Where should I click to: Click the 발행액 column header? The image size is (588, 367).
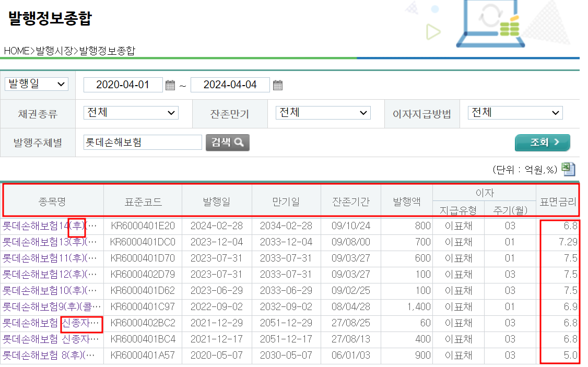coord(406,202)
